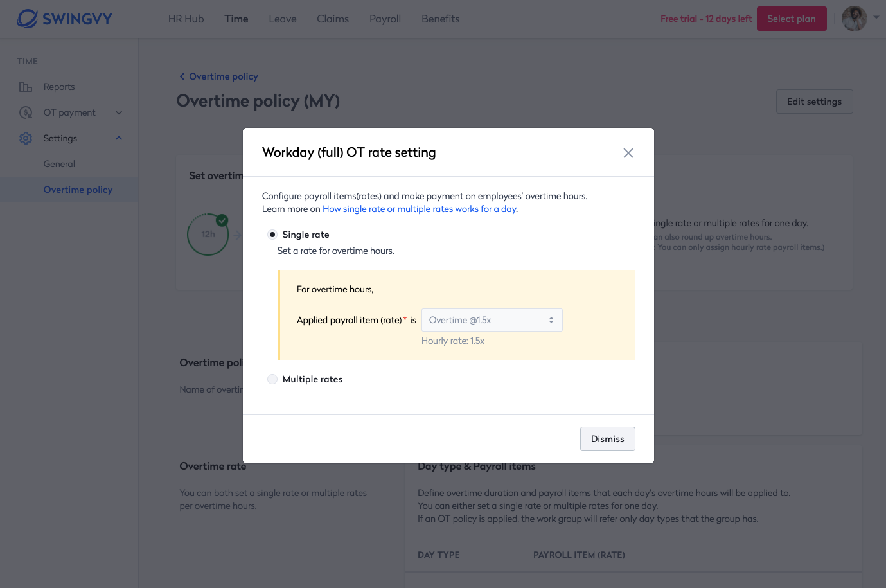Click the Swingvy logo
Screen dimensions: 886x588
(64, 19)
